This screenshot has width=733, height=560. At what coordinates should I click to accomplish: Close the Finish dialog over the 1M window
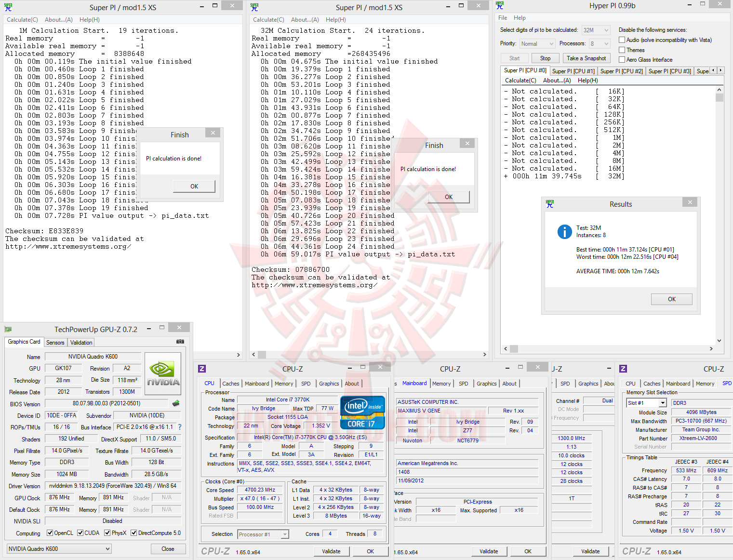pyautogui.click(x=213, y=133)
